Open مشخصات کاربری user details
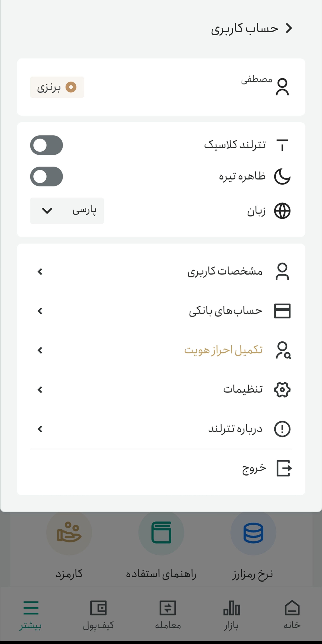Screen dimensions: 322x644 (161, 272)
